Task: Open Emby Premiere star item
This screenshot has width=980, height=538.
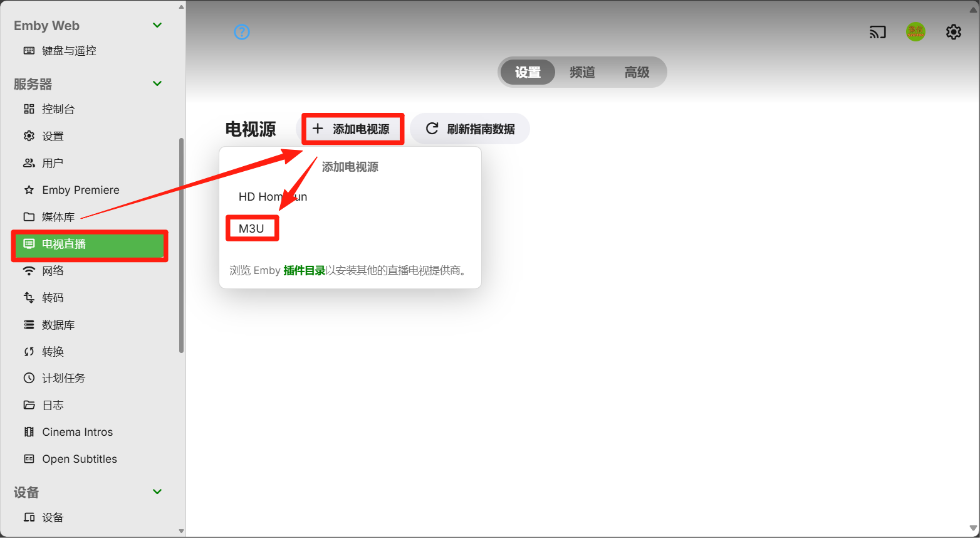Action: coord(80,190)
